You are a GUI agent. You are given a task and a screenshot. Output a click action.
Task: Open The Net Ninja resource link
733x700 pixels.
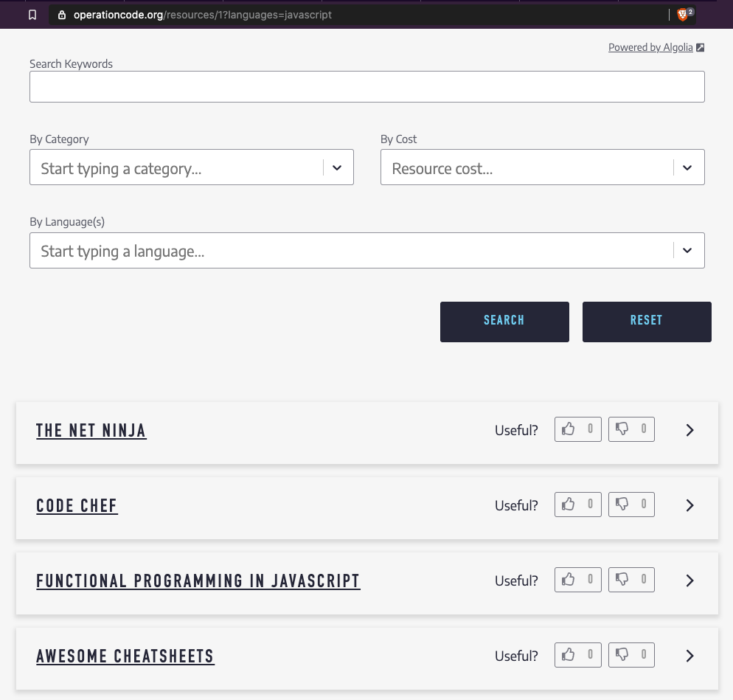coord(91,430)
